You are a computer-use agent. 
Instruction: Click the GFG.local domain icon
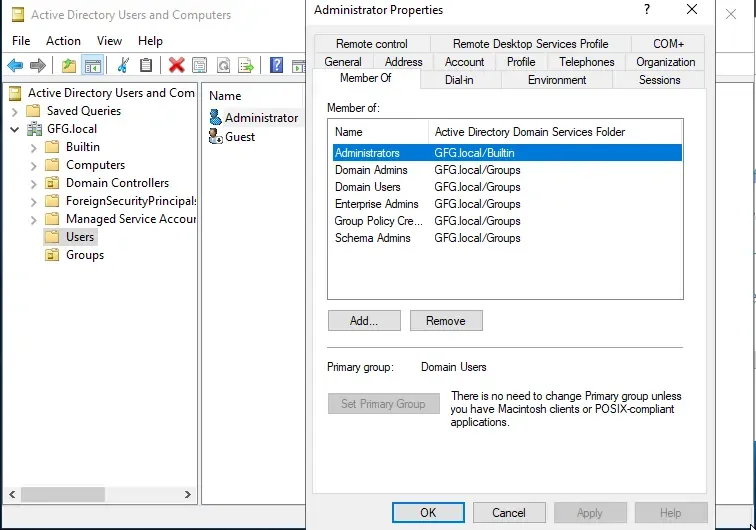[34, 129]
